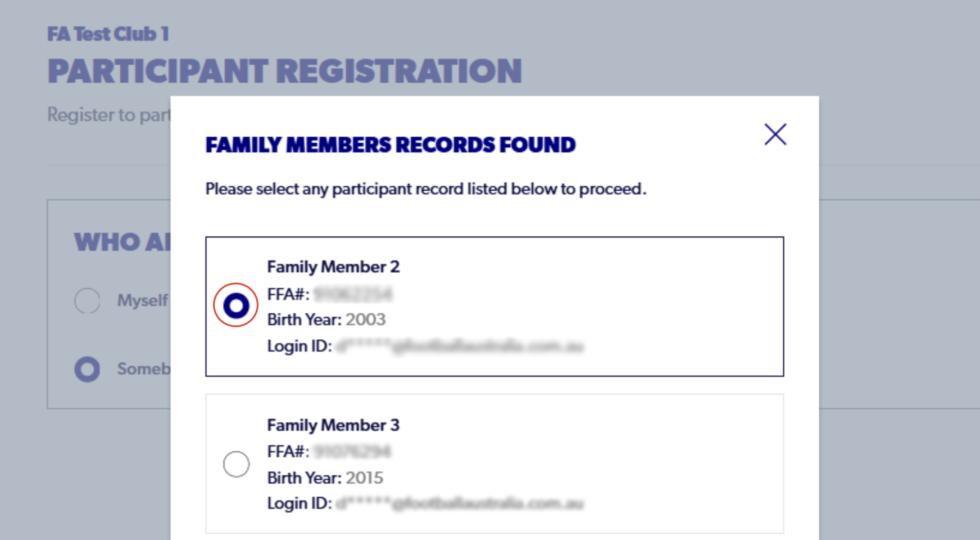Click the Participant Registration page heading
Viewport: 980px width, 540px height.
click(285, 71)
